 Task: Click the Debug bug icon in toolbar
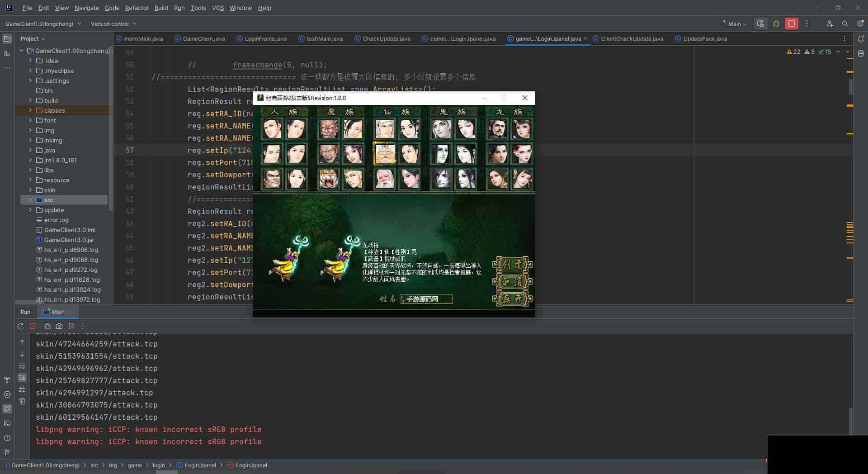776,24
